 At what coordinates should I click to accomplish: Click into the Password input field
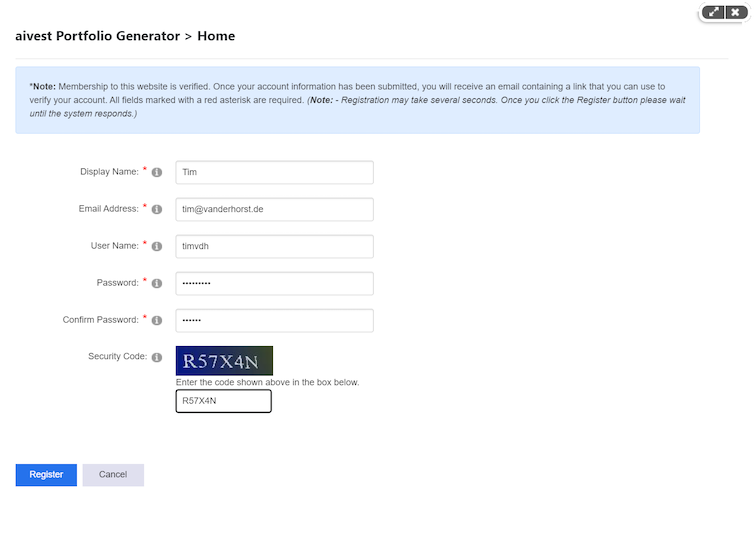click(274, 283)
